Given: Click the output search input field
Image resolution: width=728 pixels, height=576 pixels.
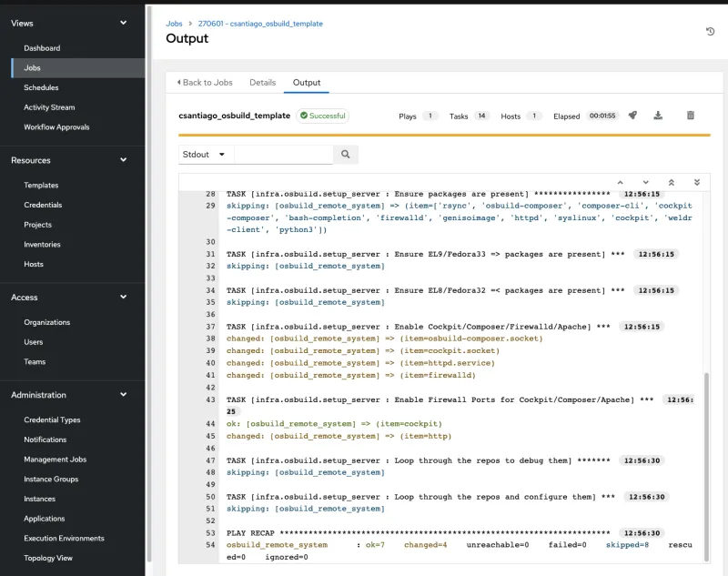Looking at the screenshot, I should 283,155.
